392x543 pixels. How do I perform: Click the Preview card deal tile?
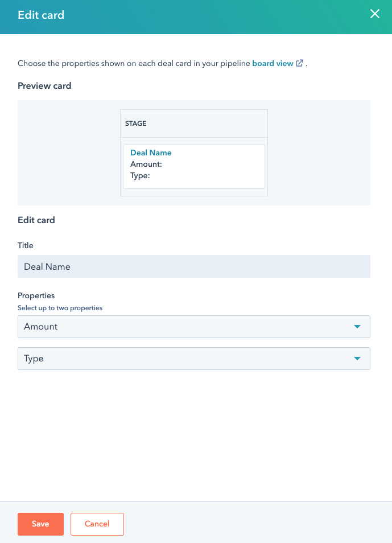coord(194,167)
